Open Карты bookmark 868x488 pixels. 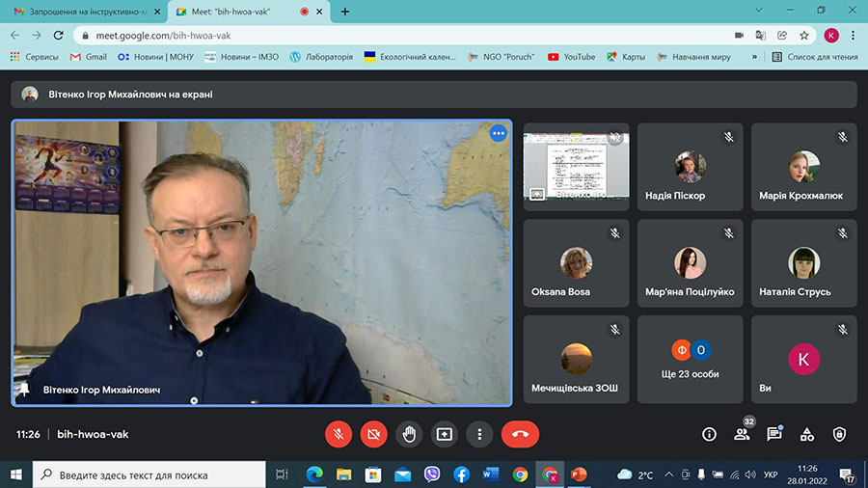[x=626, y=57]
